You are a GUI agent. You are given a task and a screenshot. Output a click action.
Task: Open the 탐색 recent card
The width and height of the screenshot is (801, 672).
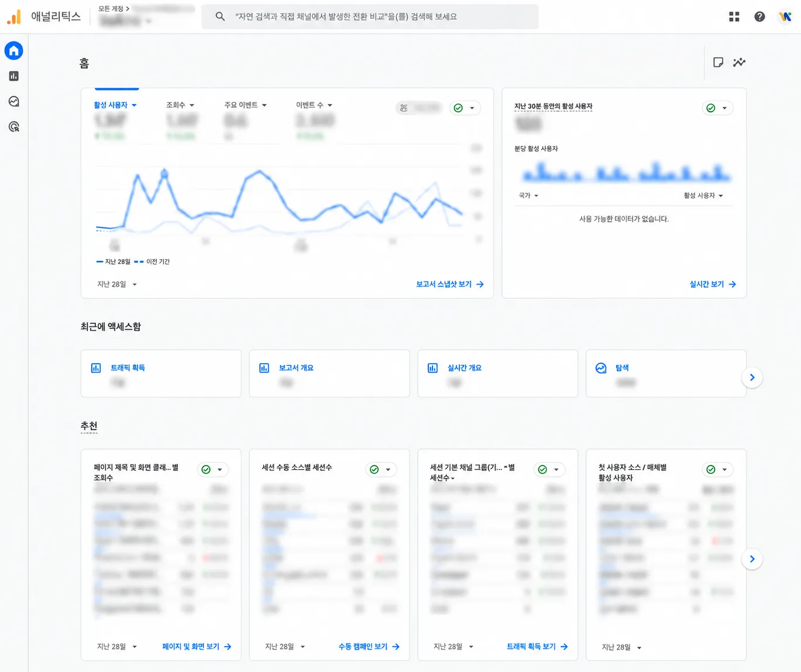[666, 374]
